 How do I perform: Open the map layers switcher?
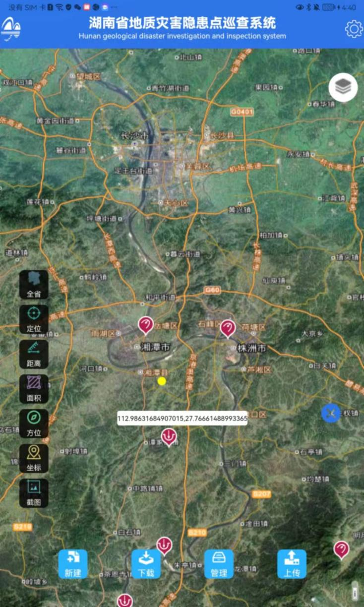point(343,88)
